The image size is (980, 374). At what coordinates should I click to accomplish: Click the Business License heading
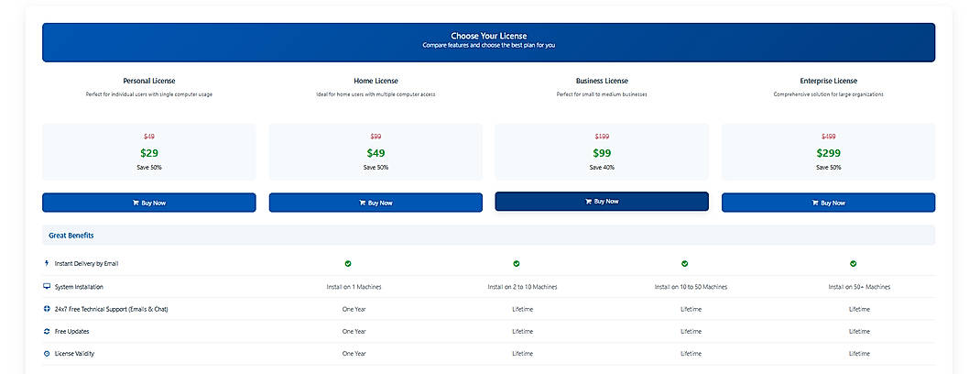click(602, 81)
